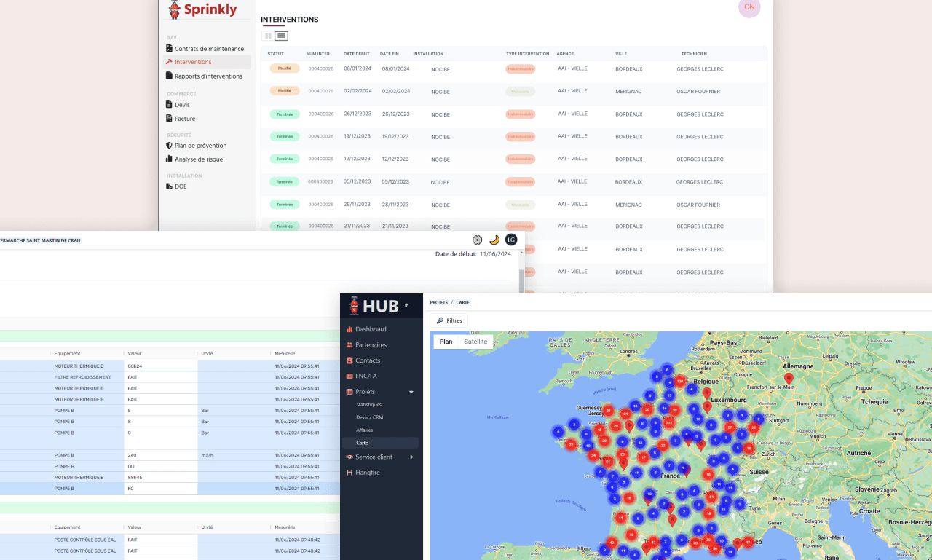The image size is (932, 560).
Task: Open the CN user avatar in Sprinkly
Action: coord(749,7)
